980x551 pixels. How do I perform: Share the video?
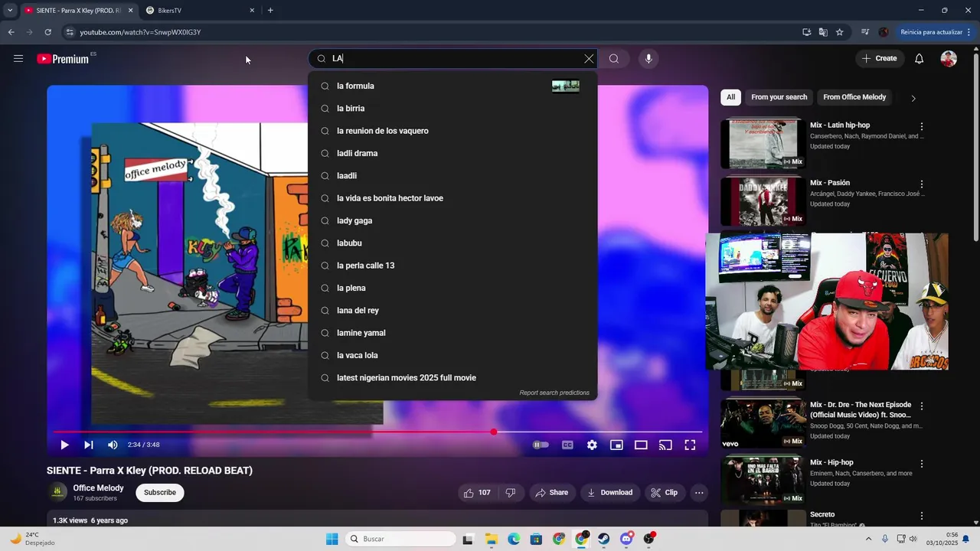[551, 493]
